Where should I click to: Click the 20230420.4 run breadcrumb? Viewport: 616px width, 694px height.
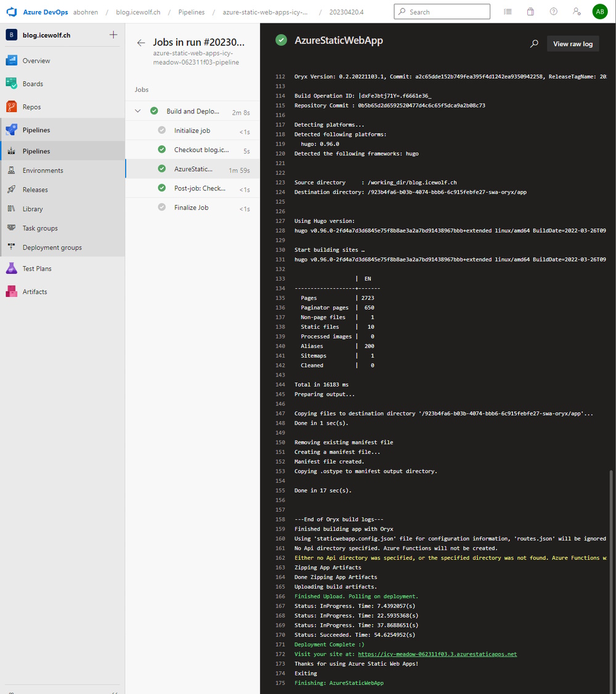[x=346, y=12]
